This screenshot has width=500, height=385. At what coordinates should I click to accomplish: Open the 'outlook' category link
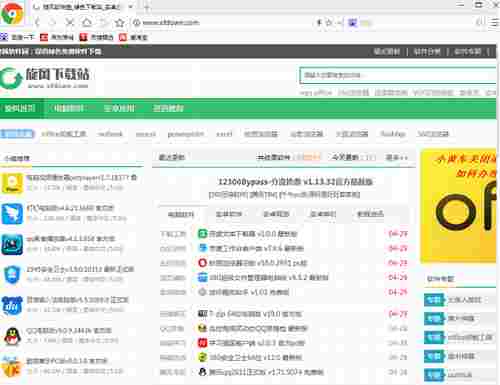[x=111, y=134]
